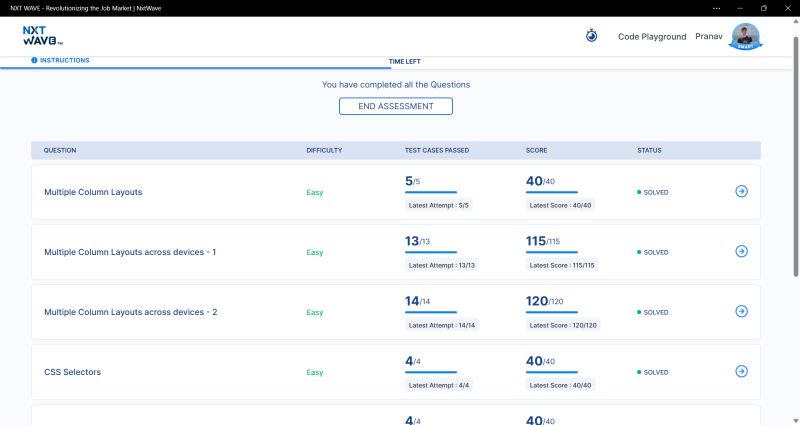Switch to the INSTRUCTIONS tab
Viewport: 800px width, 425px height.
point(60,60)
